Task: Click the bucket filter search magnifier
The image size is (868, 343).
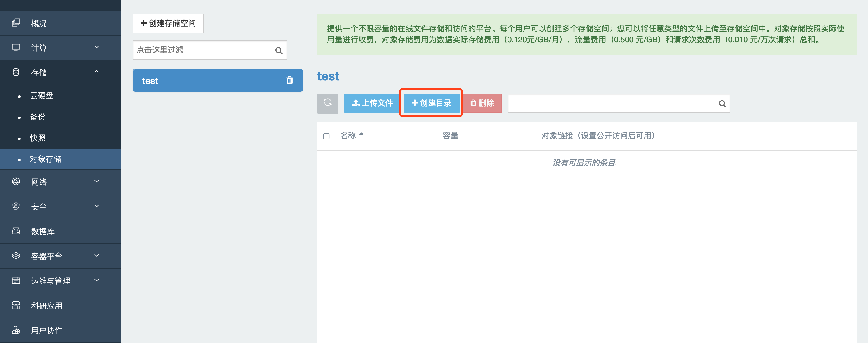Action: [x=279, y=51]
